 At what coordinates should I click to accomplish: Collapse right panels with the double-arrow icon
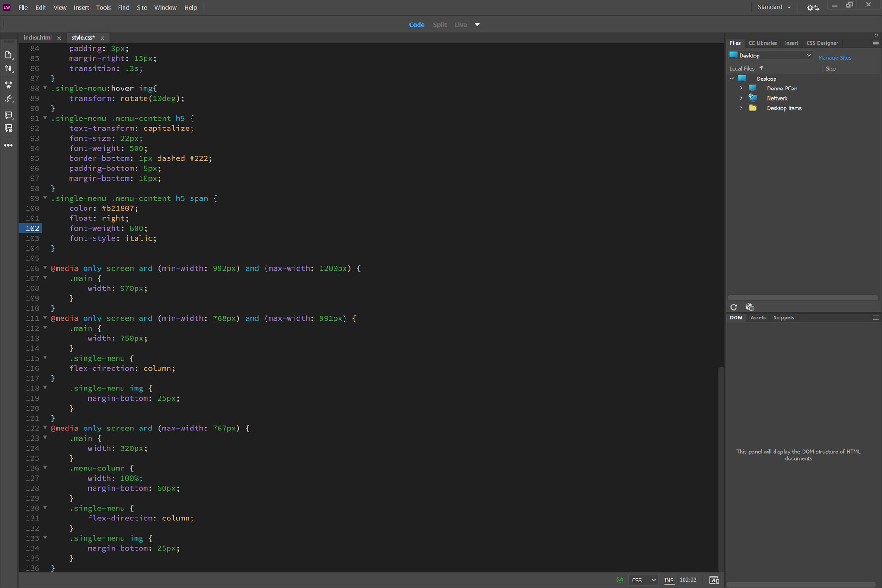tap(876, 35)
